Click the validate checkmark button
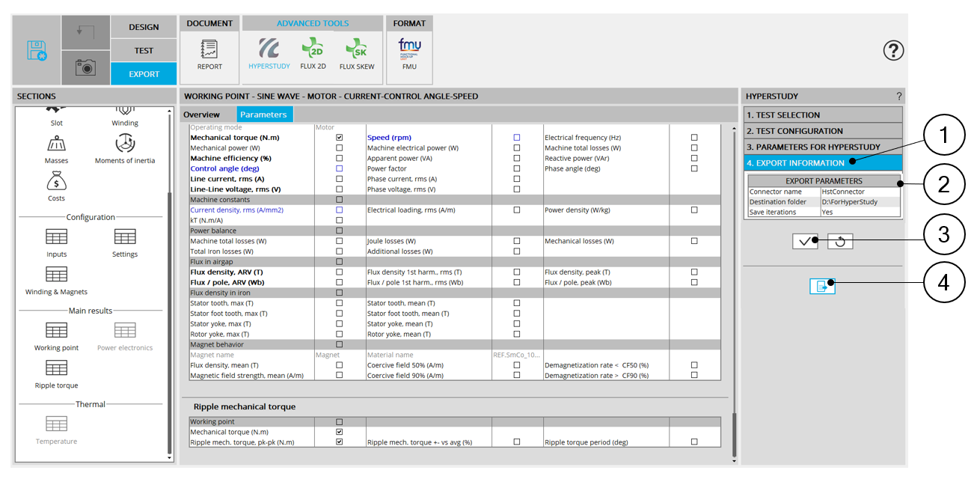 point(805,242)
